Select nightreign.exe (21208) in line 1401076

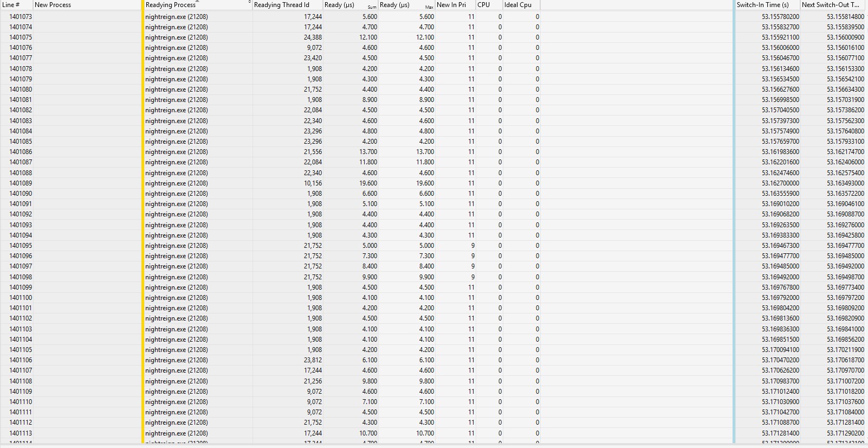click(177, 48)
